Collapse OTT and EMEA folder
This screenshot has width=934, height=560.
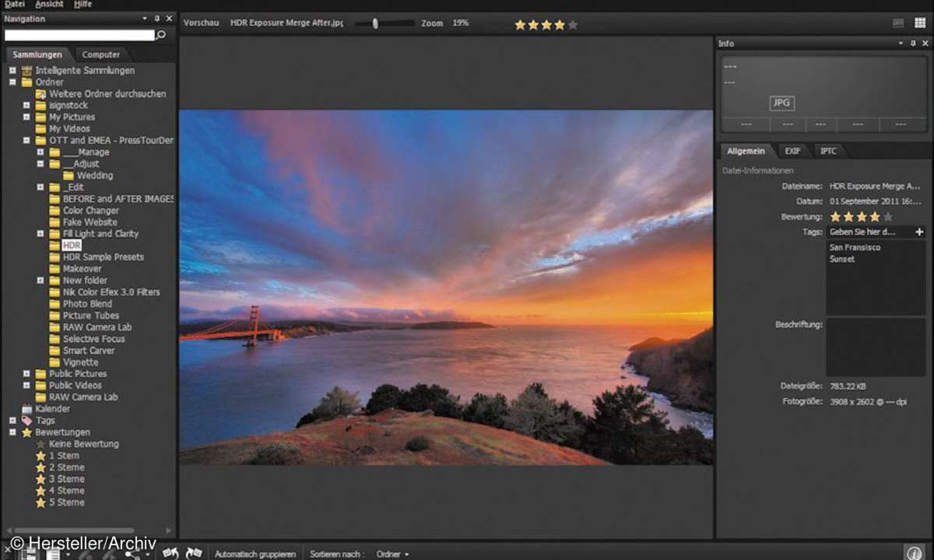26,141
